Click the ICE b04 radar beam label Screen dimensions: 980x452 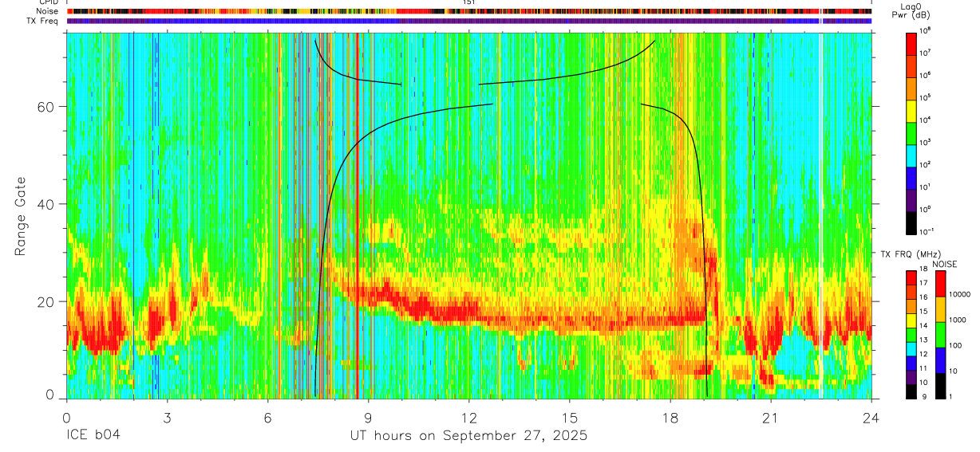tap(91, 436)
